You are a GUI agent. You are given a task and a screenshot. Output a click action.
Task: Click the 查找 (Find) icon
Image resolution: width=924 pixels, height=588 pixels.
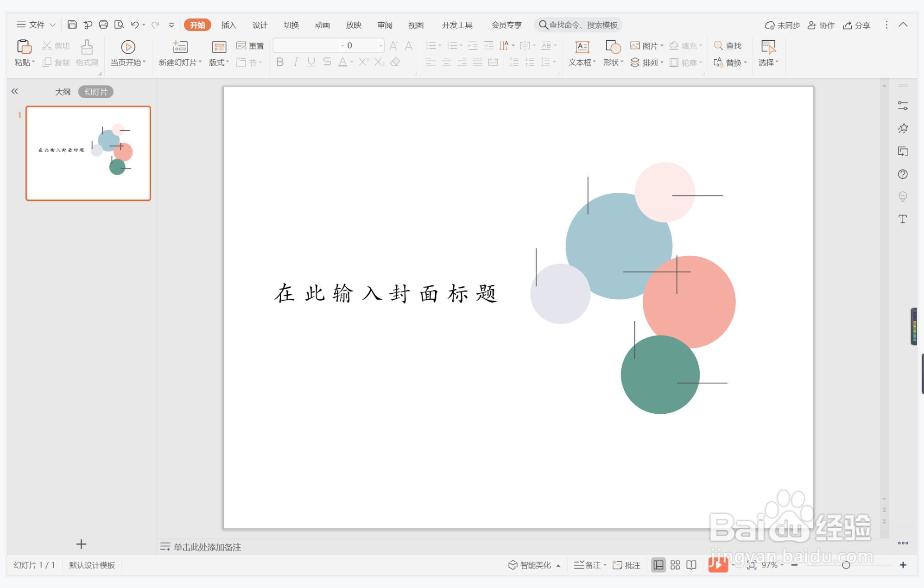pos(728,45)
